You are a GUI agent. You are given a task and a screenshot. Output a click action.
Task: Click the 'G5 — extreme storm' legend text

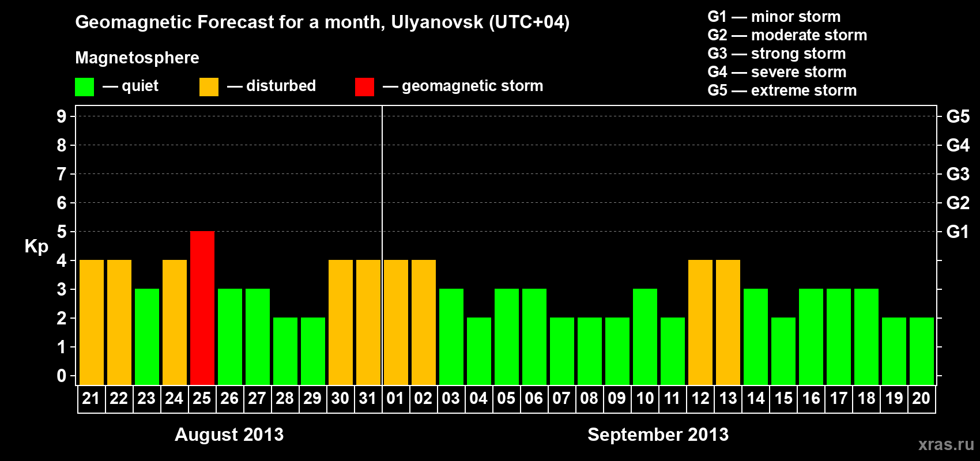tap(782, 90)
